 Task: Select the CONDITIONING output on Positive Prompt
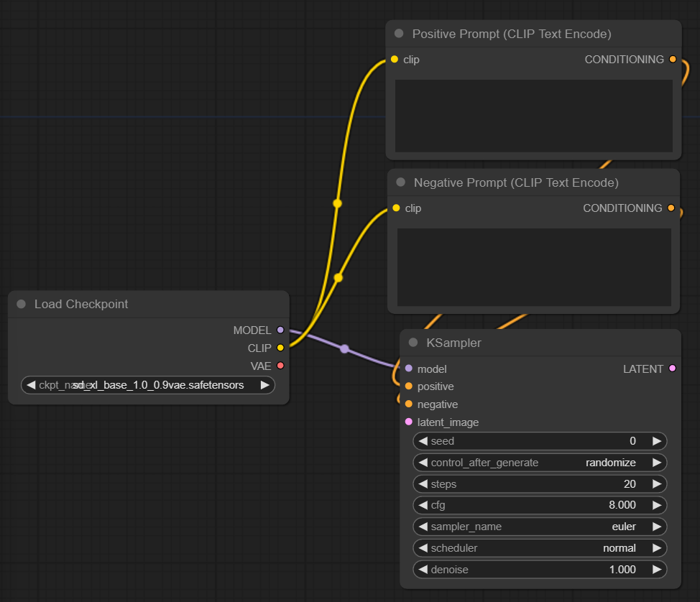(x=671, y=60)
